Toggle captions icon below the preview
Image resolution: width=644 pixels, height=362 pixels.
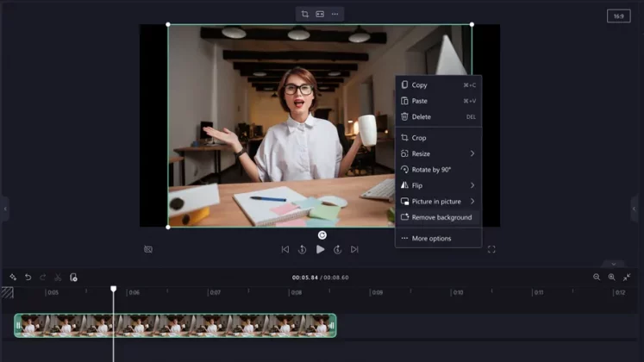(x=148, y=250)
